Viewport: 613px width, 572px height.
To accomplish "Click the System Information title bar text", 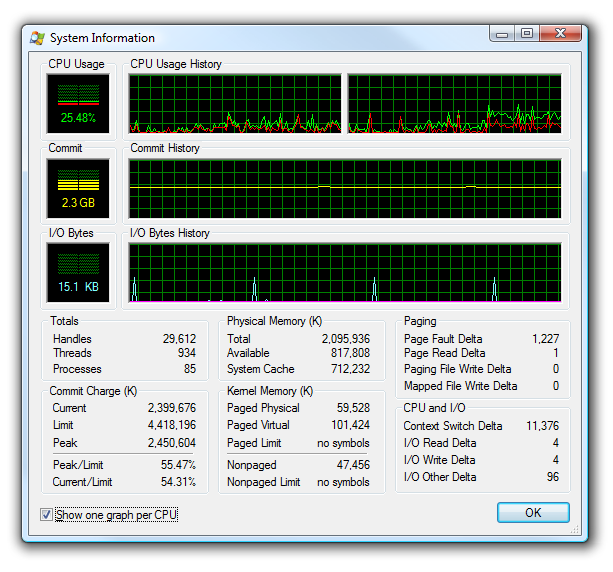I will [102, 38].
